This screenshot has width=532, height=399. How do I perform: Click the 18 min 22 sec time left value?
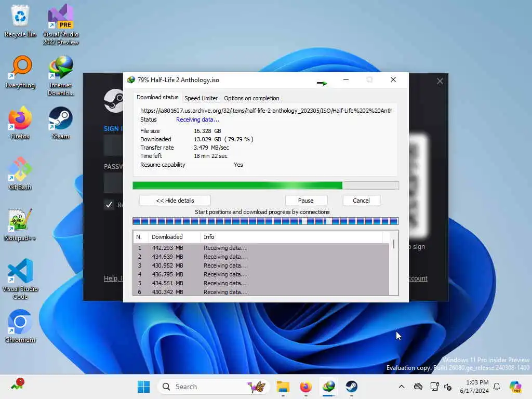point(210,156)
